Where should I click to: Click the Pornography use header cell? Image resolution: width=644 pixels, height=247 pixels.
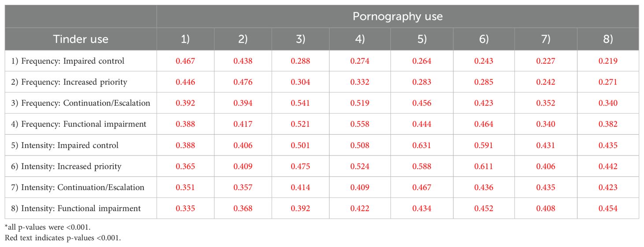(397, 17)
